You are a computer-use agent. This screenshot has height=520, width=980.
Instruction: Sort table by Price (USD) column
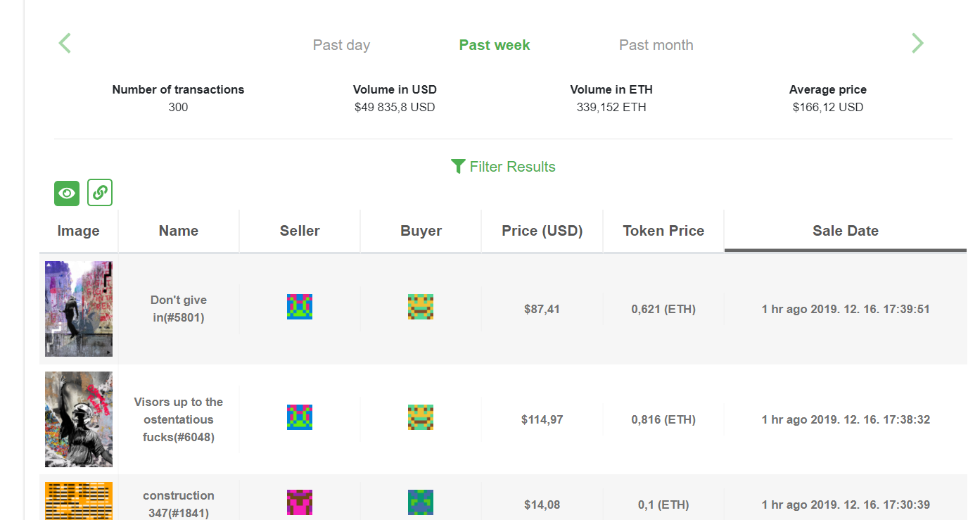542,231
